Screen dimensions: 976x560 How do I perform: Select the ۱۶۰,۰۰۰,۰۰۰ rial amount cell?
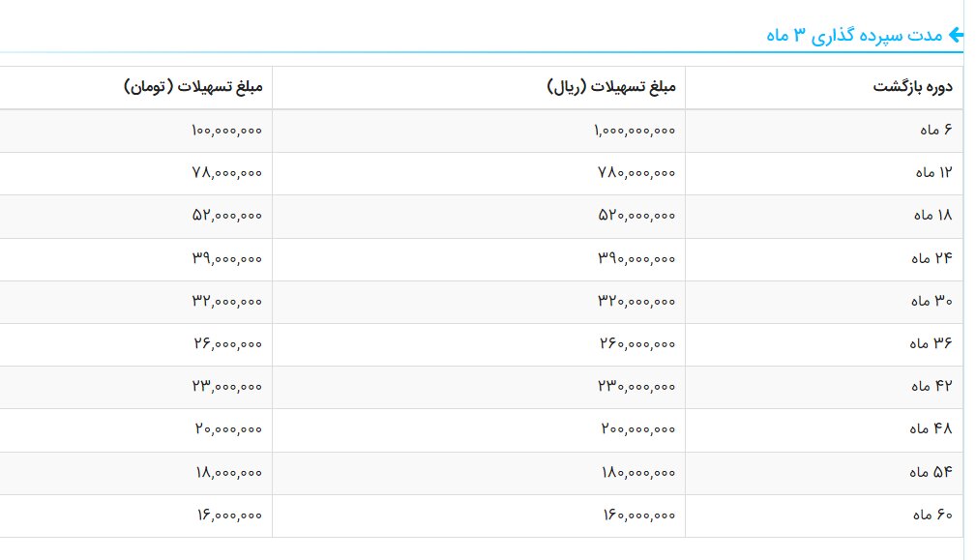(634, 516)
